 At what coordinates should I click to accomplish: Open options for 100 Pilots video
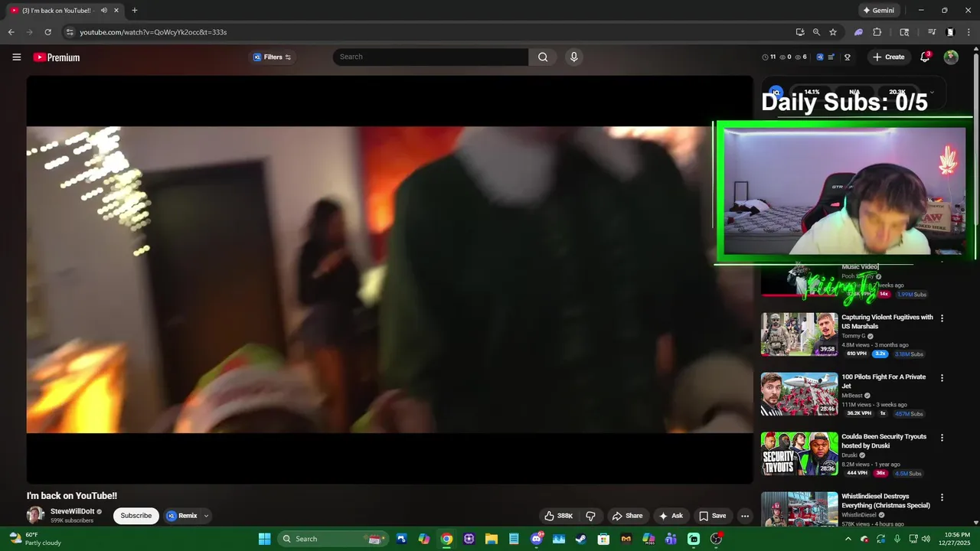pyautogui.click(x=942, y=378)
